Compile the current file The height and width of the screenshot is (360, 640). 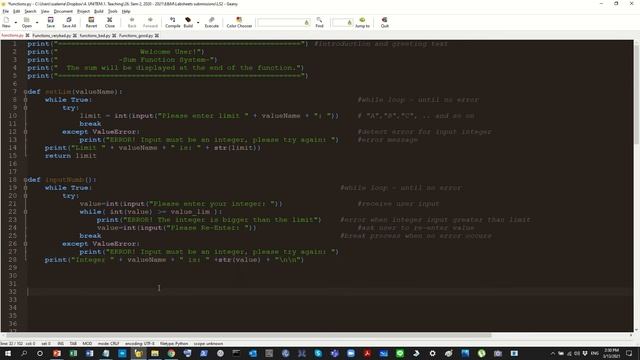[x=173, y=22]
